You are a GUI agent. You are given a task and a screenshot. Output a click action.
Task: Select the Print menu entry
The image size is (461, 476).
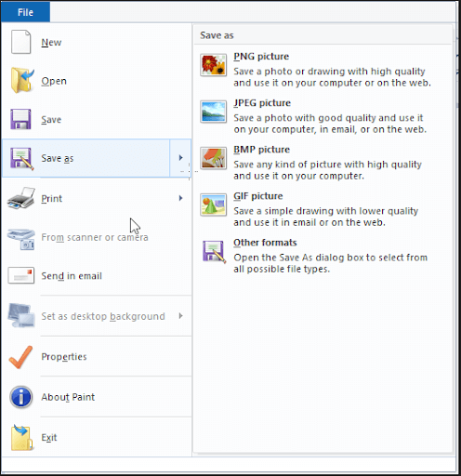tap(97, 198)
